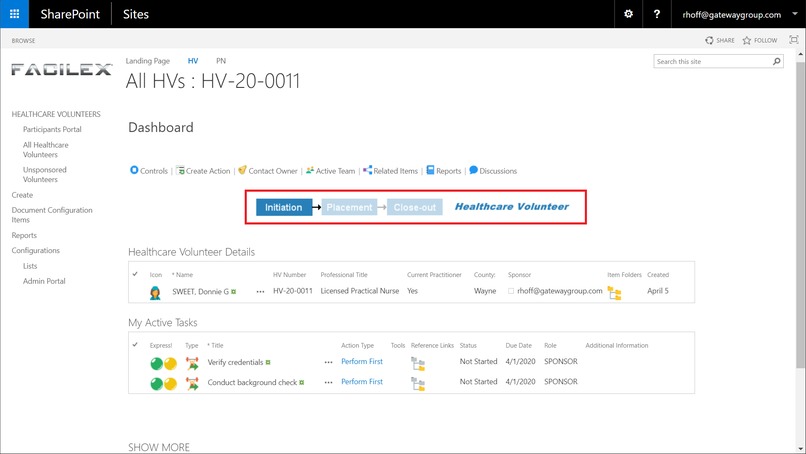The height and width of the screenshot is (454, 806).
Task: Expand the SHOW MORE section
Action: (159, 447)
